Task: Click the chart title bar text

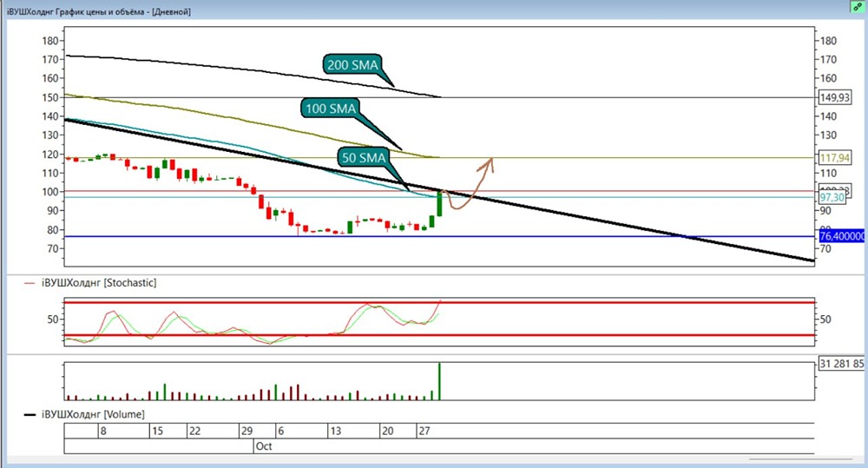Action: click(x=99, y=11)
